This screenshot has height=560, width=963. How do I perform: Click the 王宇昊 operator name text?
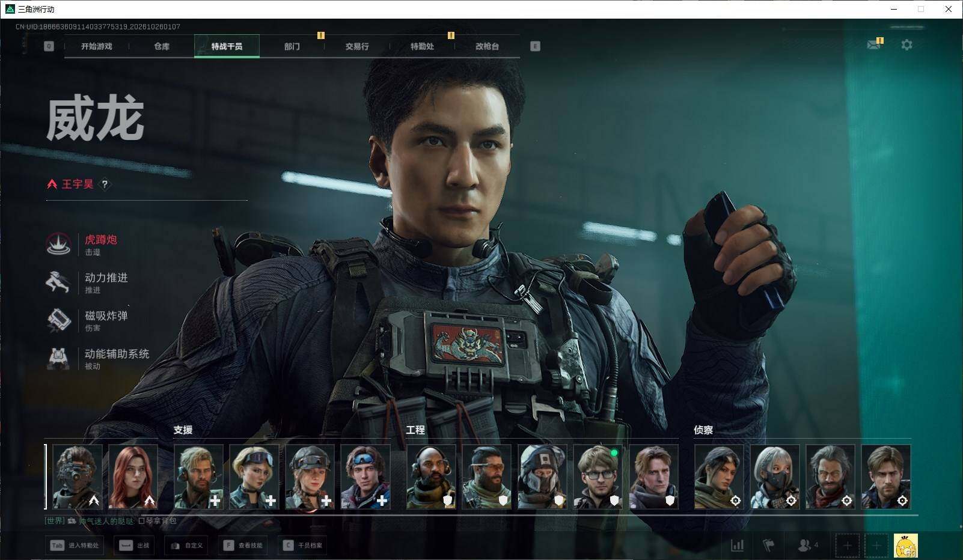pyautogui.click(x=78, y=184)
